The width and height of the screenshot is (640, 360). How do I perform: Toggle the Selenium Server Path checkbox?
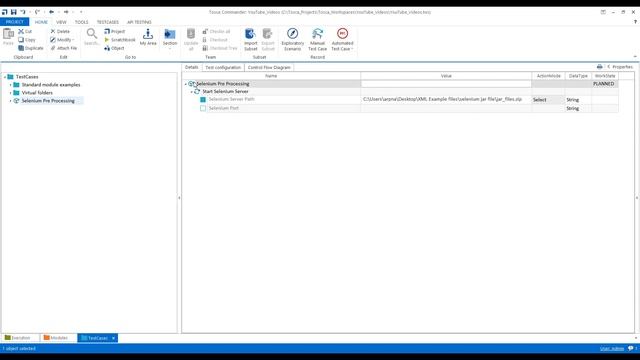pos(203,100)
